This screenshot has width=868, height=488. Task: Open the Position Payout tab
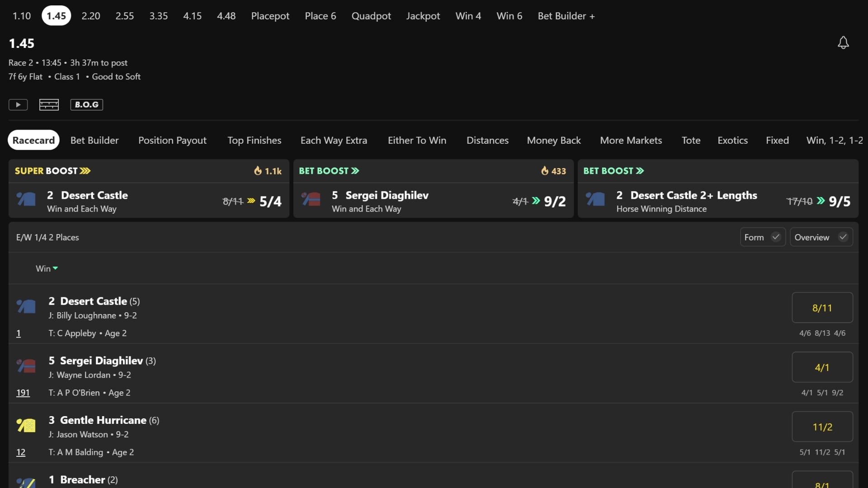coord(172,141)
